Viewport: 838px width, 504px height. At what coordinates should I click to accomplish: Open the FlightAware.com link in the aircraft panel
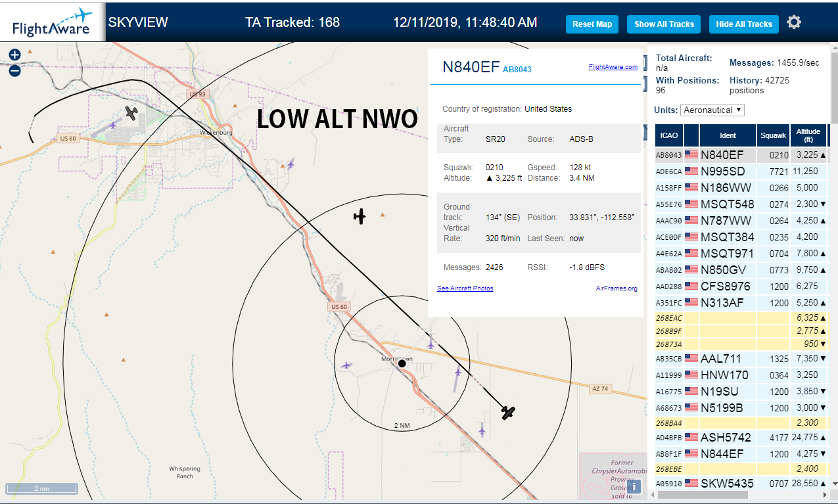(x=613, y=67)
